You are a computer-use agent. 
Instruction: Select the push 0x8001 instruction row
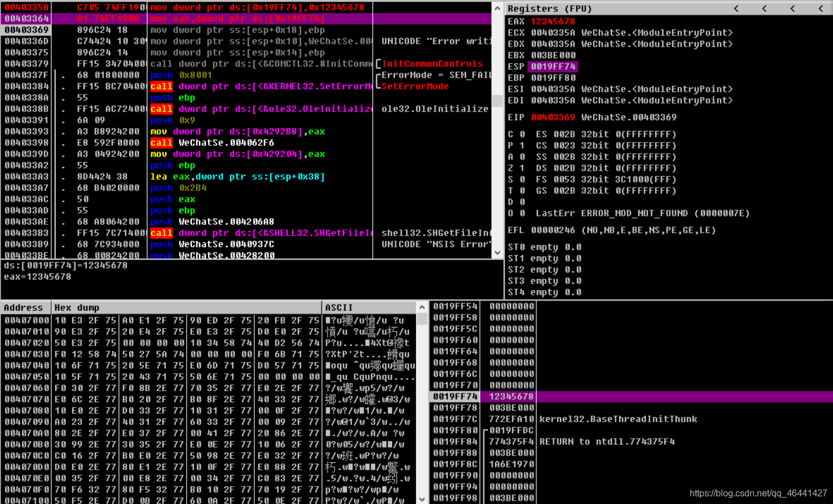[246, 75]
